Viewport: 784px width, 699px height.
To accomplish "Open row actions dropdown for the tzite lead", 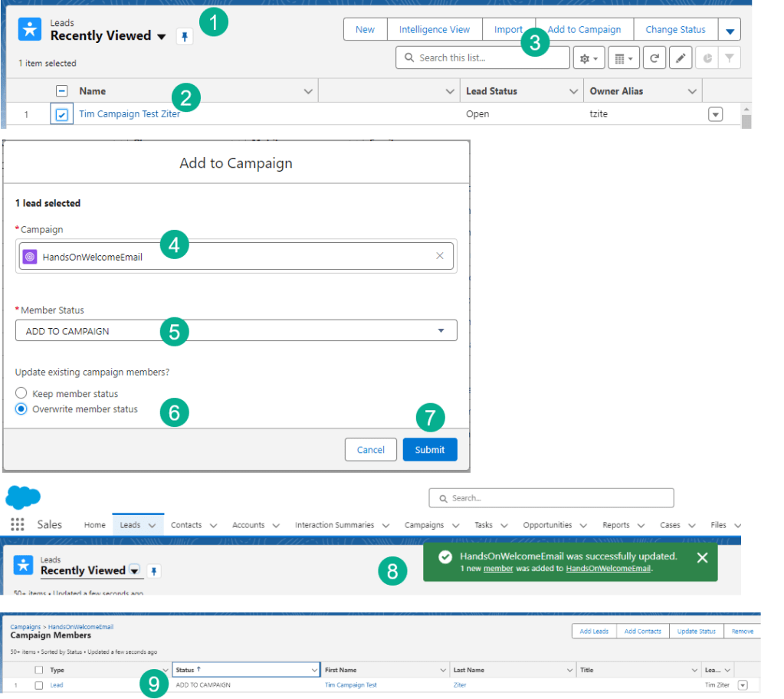I will click(x=715, y=114).
